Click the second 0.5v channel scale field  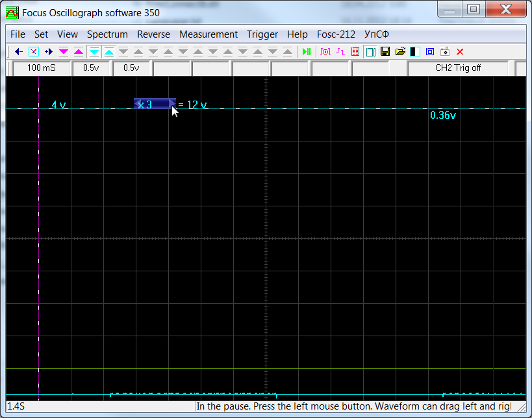pyautogui.click(x=131, y=68)
